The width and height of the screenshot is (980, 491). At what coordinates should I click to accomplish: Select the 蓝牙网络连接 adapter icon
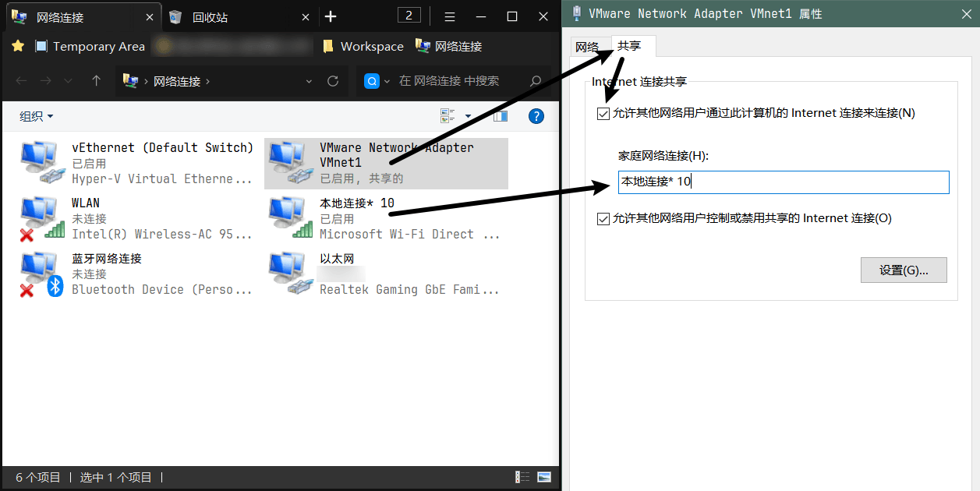tap(41, 274)
